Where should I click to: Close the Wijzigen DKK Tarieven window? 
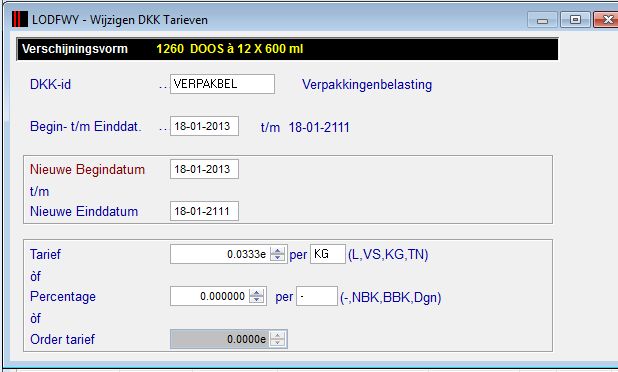[606, 20]
